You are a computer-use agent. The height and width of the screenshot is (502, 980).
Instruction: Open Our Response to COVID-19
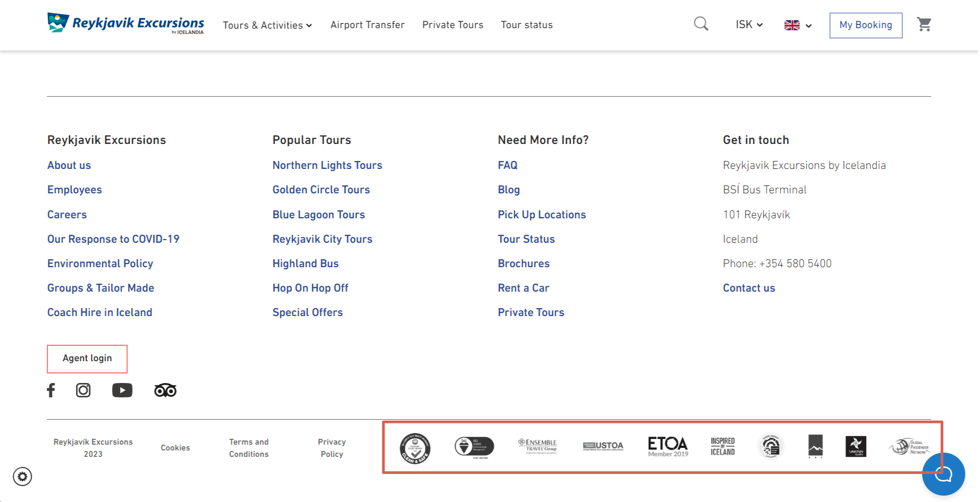pyautogui.click(x=113, y=239)
